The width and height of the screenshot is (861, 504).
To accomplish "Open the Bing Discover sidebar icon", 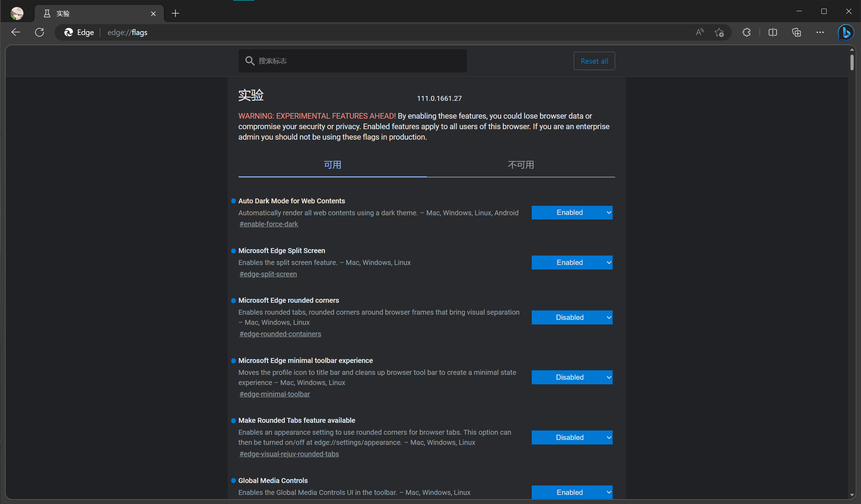I will [846, 32].
